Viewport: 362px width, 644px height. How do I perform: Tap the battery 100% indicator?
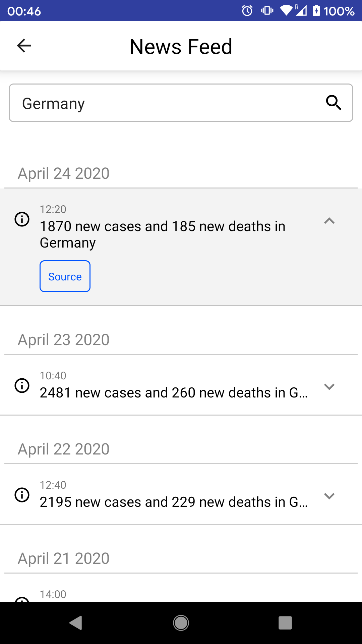coord(334,11)
